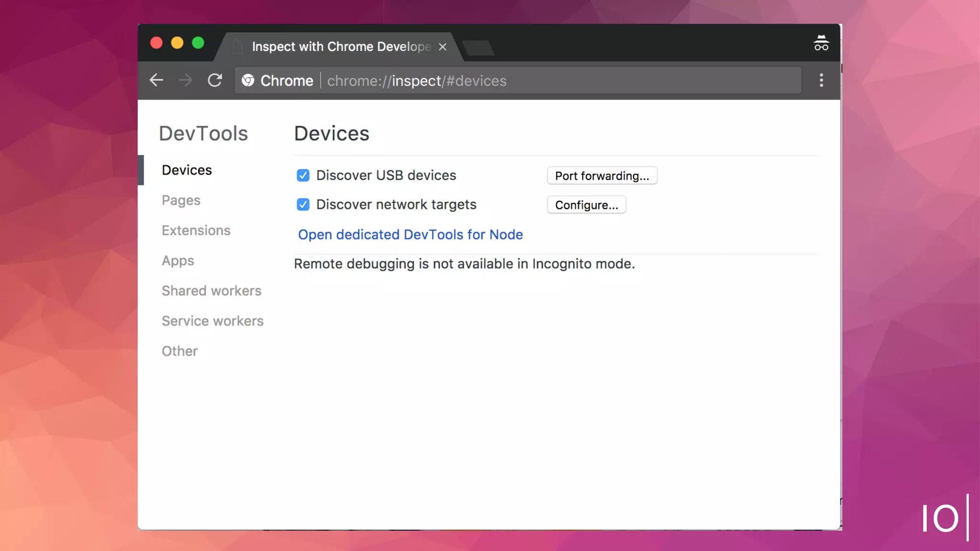Click the address bar URL field
Image resolution: width=980 pixels, height=551 pixels.
tap(518, 80)
